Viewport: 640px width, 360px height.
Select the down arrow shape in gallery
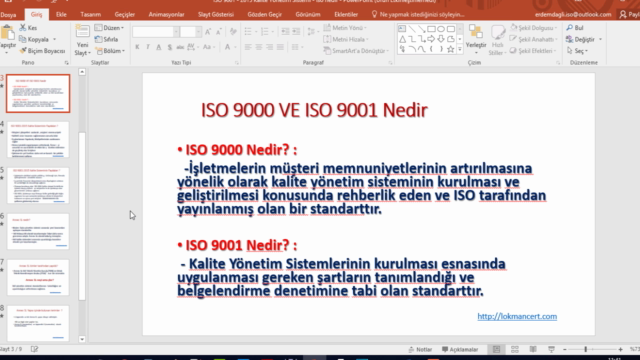(x=441, y=39)
